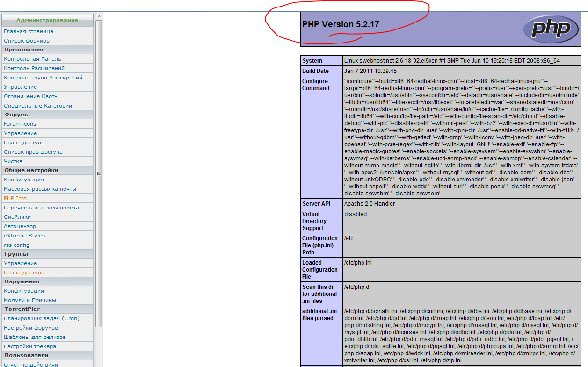Image resolution: width=588 pixels, height=367 pixels.
Task: Open eXtreme Styles link
Action: [x=24, y=236]
